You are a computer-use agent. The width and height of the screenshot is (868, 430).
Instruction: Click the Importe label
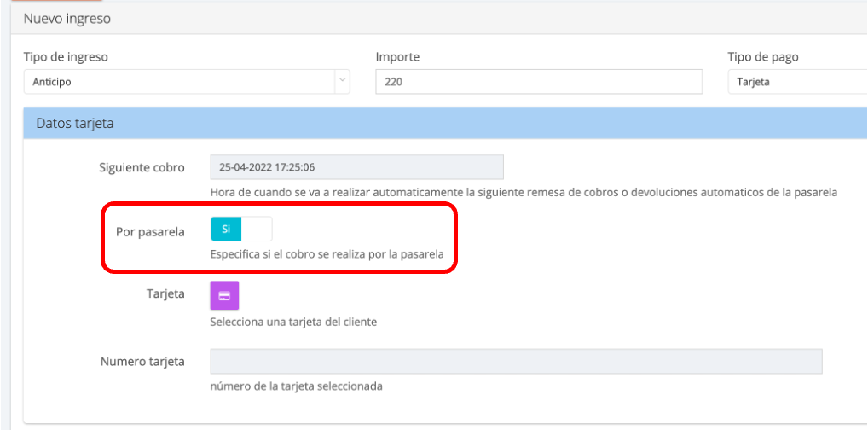tap(397, 57)
